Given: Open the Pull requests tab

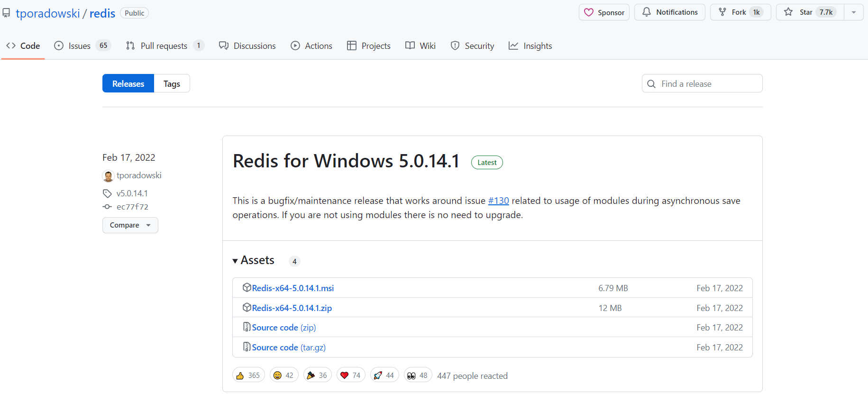Looking at the screenshot, I should 165,46.
